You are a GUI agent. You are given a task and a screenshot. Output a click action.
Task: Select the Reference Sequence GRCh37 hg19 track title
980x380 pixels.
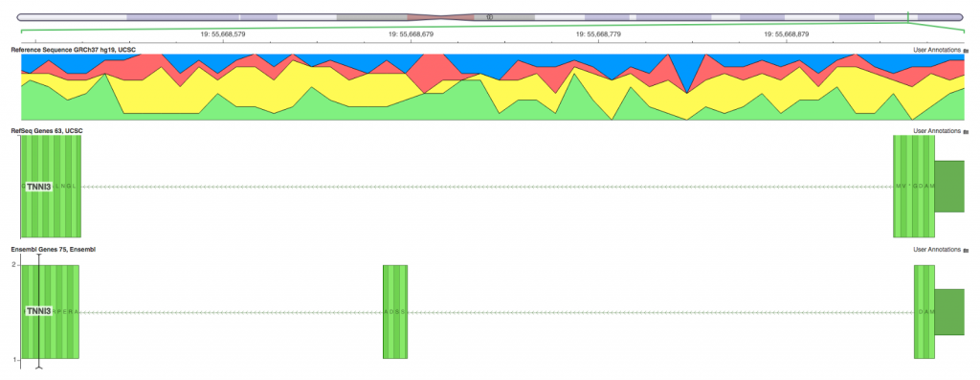click(x=73, y=49)
